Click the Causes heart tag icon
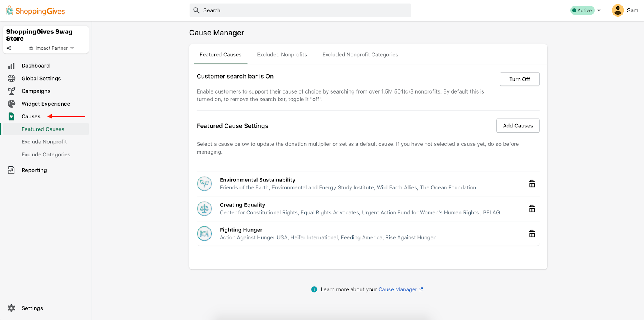 click(12, 116)
